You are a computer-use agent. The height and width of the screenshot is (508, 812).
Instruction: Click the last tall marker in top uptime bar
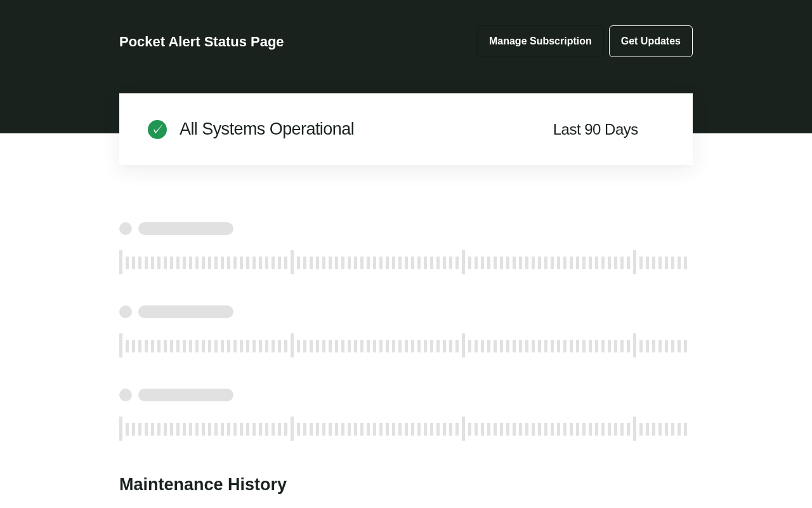[634, 262]
